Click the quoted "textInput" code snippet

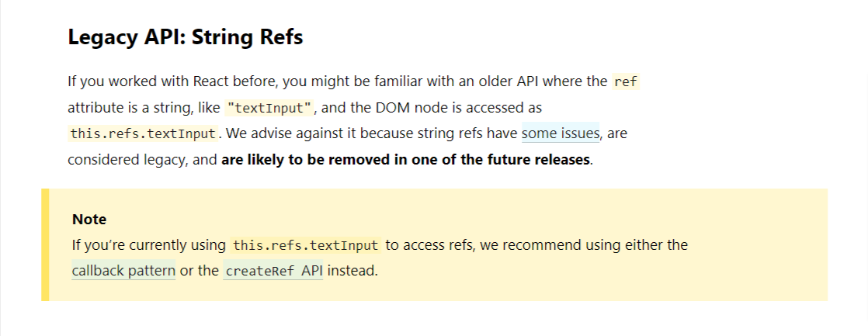tap(269, 108)
